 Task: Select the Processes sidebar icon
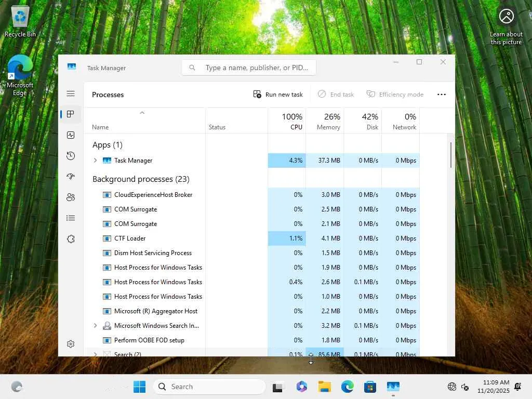point(71,114)
